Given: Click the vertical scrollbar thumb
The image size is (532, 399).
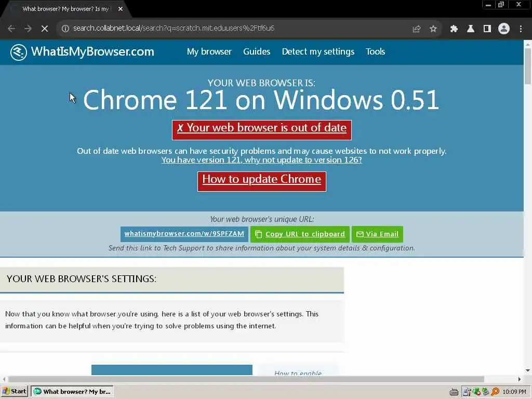Looking at the screenshot, I should tap(528, 66).
